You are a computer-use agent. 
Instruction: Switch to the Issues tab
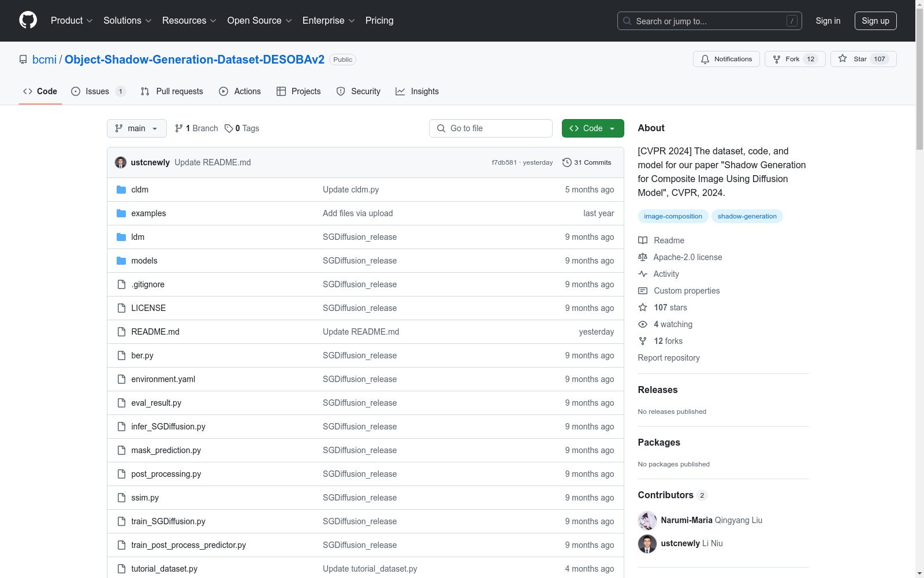pos(98,91)
